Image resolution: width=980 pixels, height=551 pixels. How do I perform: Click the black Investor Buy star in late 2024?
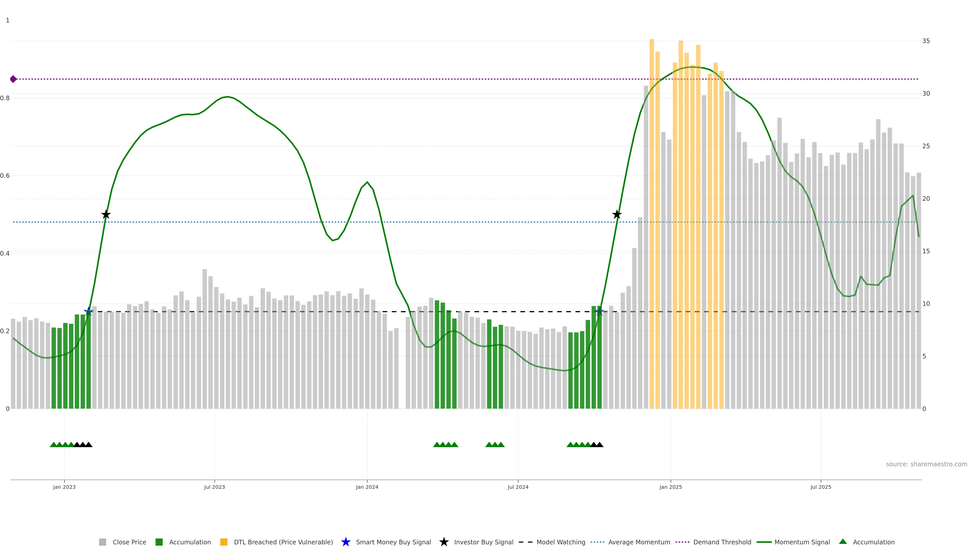[617, 215]
